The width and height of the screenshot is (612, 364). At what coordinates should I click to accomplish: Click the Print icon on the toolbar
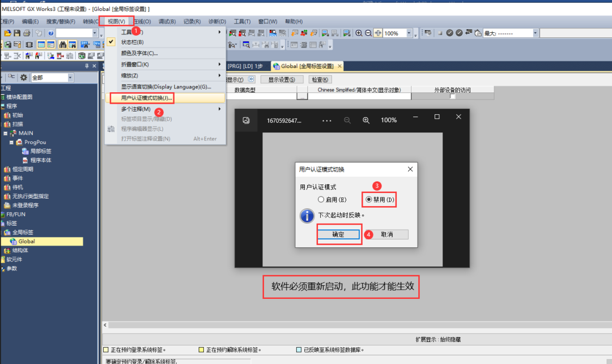pyautogui.click(x=26, y=33)
